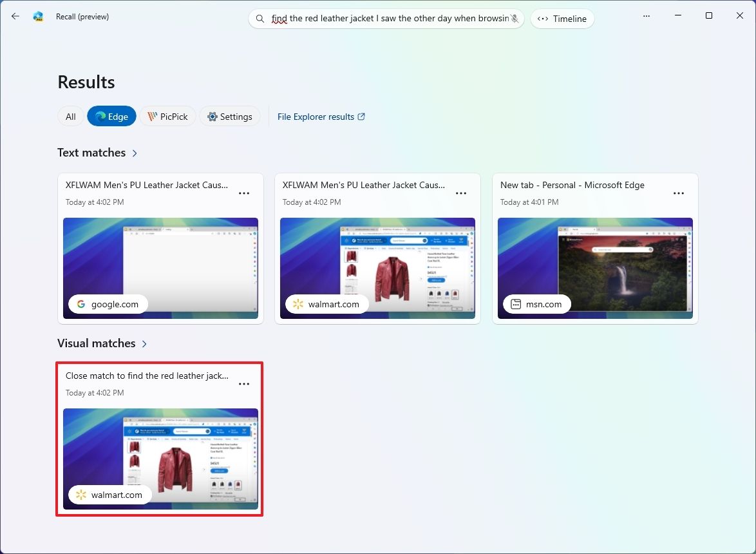756x554 pixels.
Task: Click the Settings gear filter icon
Action: click(x=212, y=117)
